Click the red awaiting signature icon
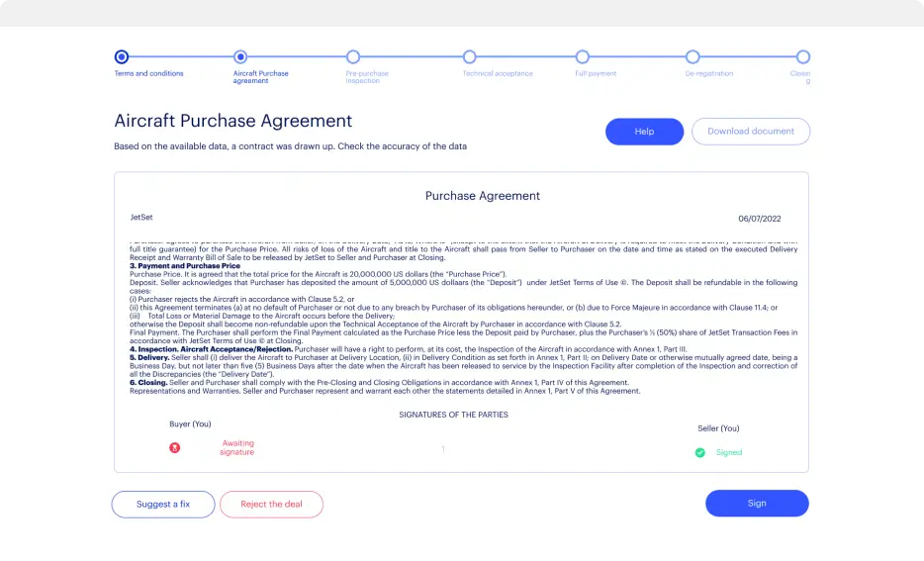Screen dimensions: 924x561 click(175, 447)
